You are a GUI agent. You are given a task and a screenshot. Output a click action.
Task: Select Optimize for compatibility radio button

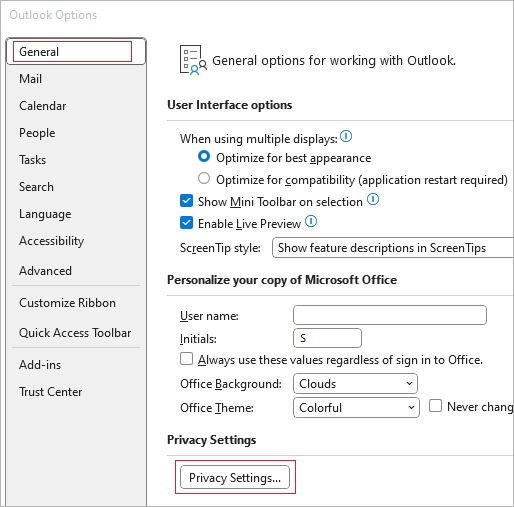coord(204,178)
